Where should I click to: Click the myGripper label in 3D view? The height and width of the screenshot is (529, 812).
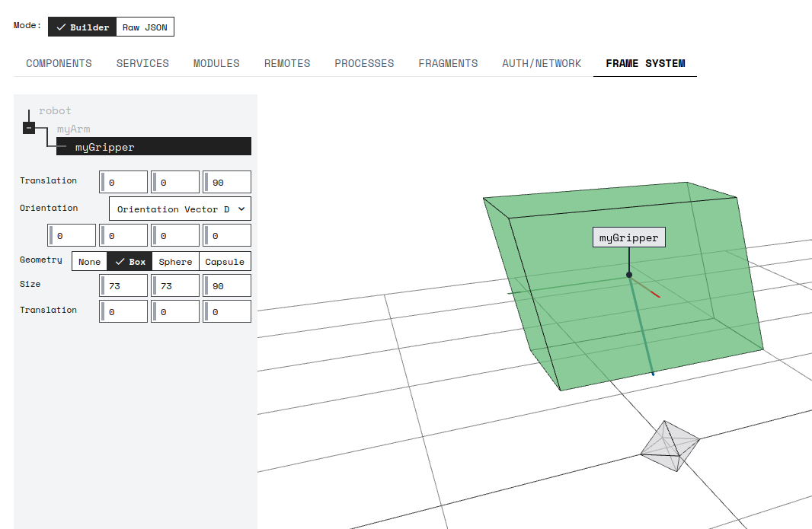pyautogui.click(x=628, y=238)
